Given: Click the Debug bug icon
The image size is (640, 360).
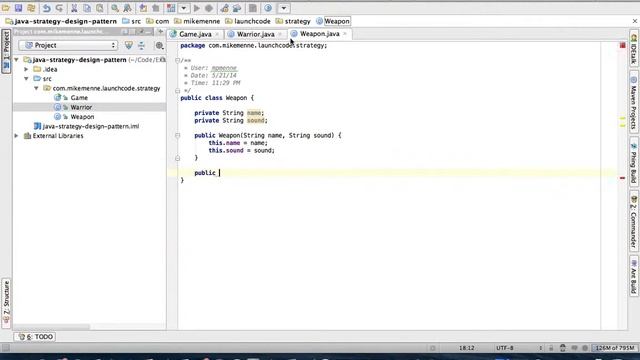Looking at the screenshot, I should 209,8.
